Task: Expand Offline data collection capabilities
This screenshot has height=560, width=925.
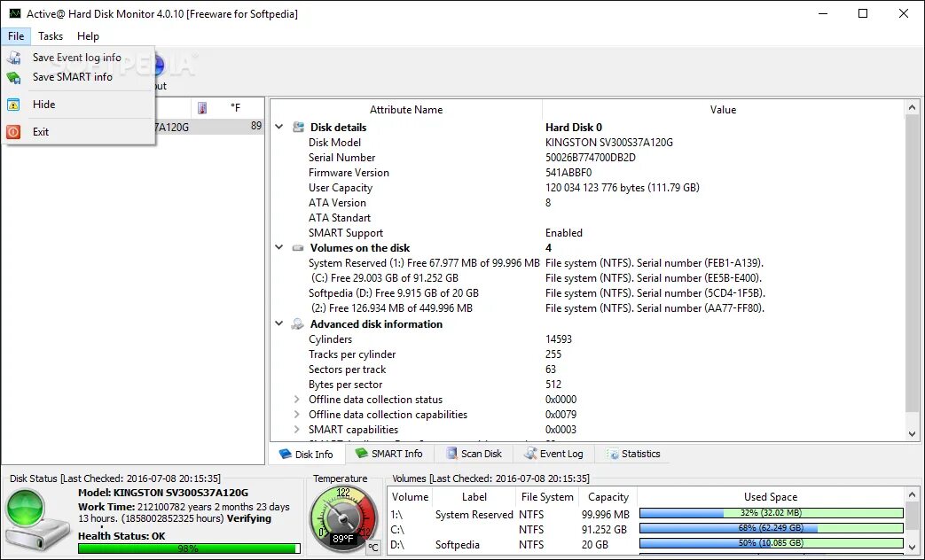Action: tap(297, 415)
